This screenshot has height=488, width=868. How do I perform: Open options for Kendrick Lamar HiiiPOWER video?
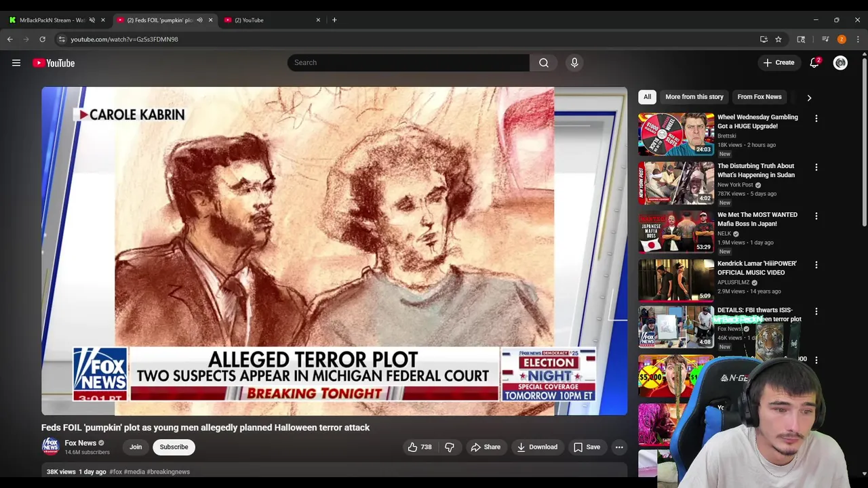tap(816, 264)
